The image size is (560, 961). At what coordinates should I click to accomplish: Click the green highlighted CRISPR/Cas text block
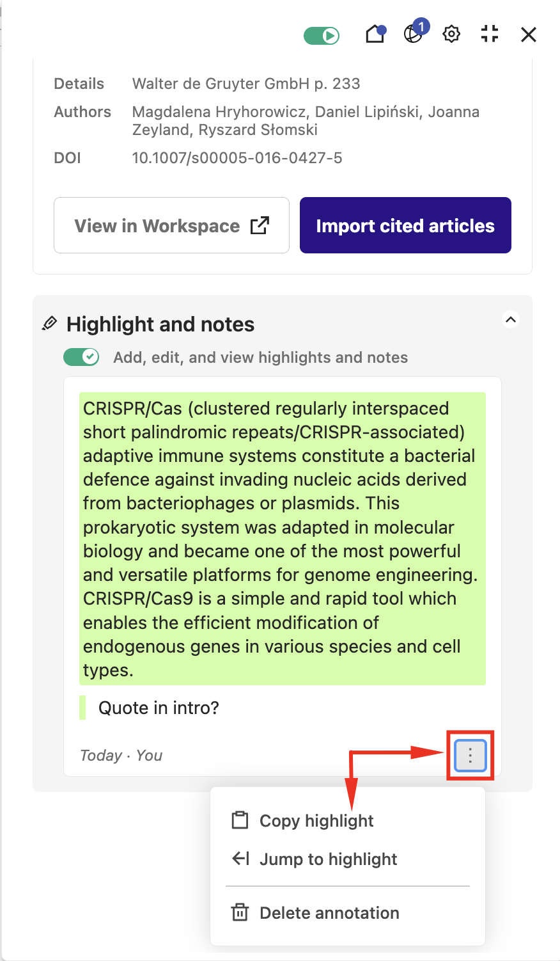[x=283, y=539]
